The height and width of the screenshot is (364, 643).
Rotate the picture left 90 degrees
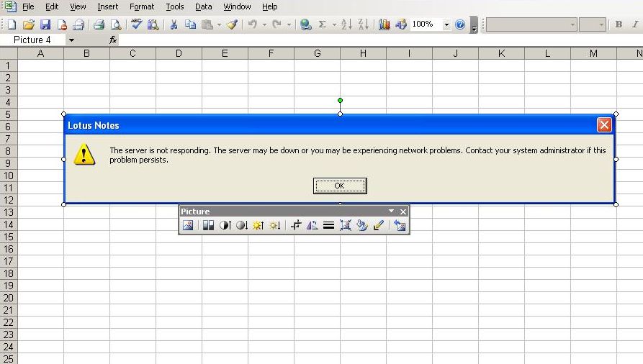click(312, 225)
